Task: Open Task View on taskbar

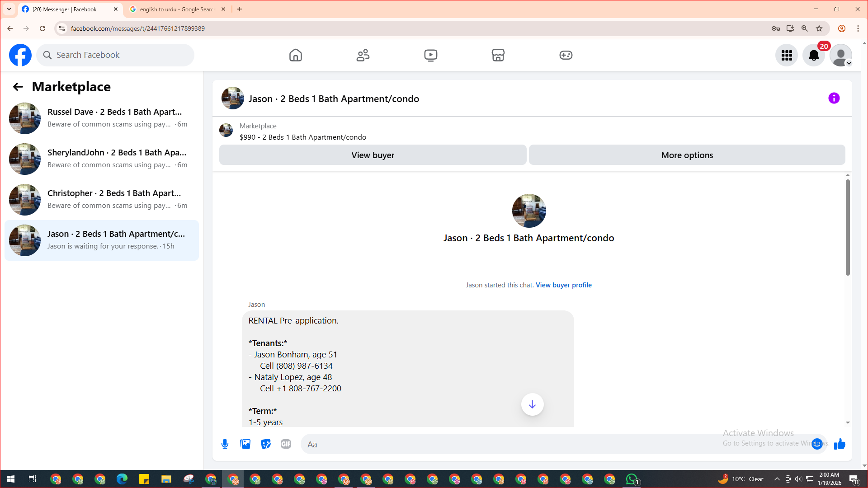Action: pyautogui.click(x=33, y=479)
